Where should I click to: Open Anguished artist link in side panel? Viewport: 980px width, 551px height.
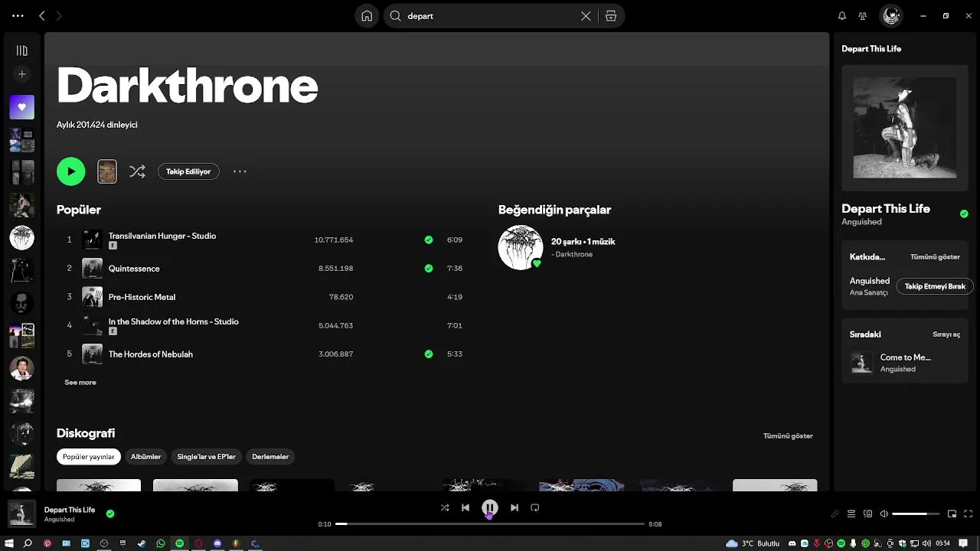(x=862, y=222)
